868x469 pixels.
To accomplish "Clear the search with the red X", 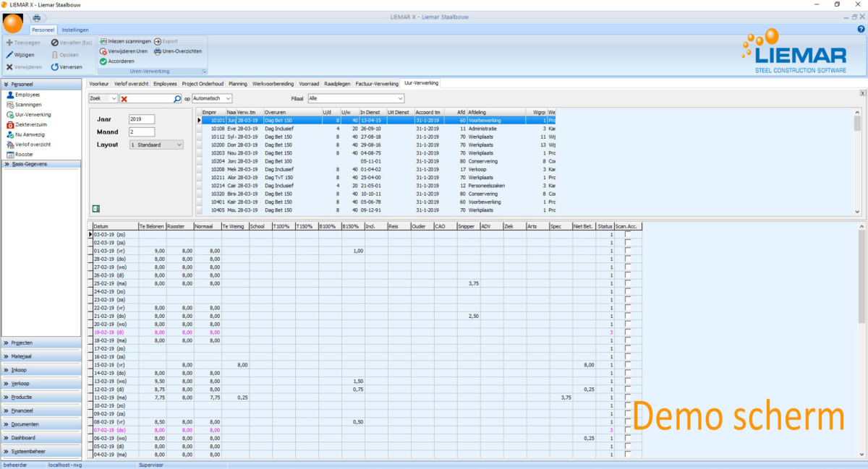I will pos(124,98).
